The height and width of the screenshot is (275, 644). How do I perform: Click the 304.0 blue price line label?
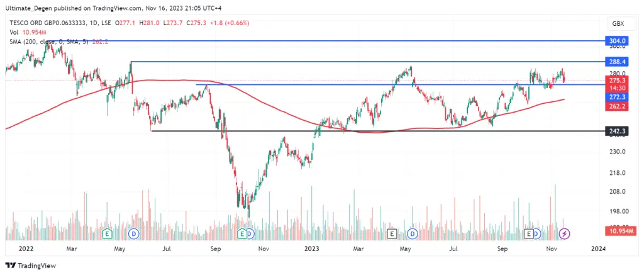[618, 41]
